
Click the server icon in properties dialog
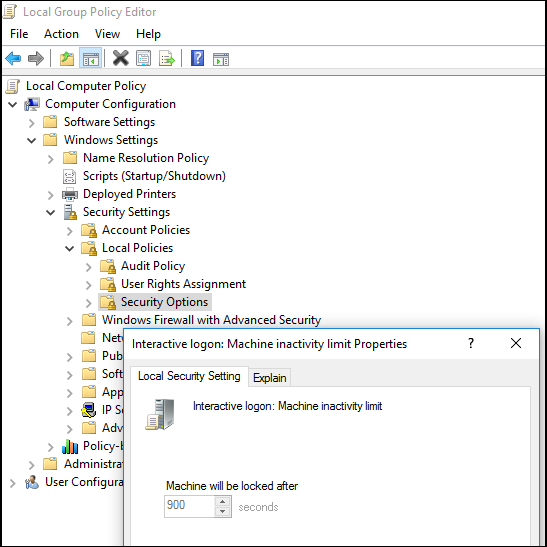(x=160, y=414)
